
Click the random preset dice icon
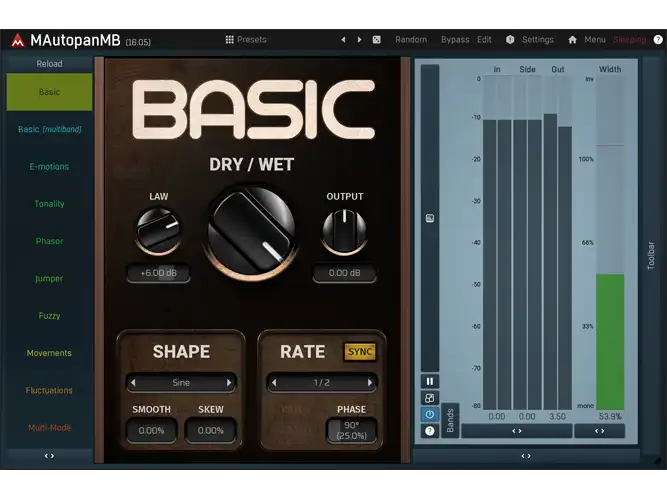tap(376, 40)
